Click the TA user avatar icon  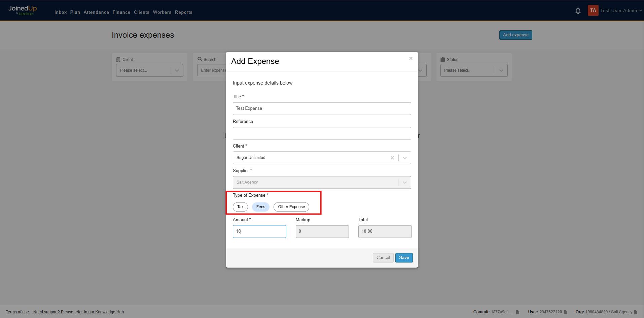pos(593,10)
